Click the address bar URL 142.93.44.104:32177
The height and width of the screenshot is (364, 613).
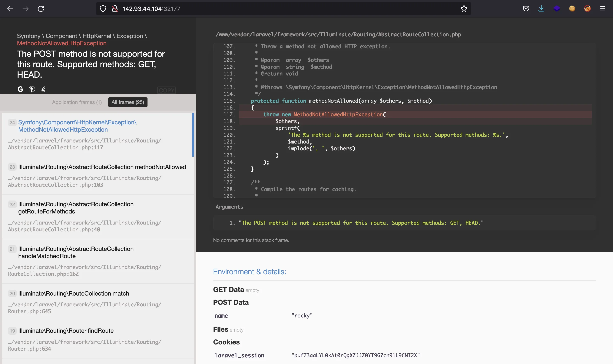pos(151,9)
